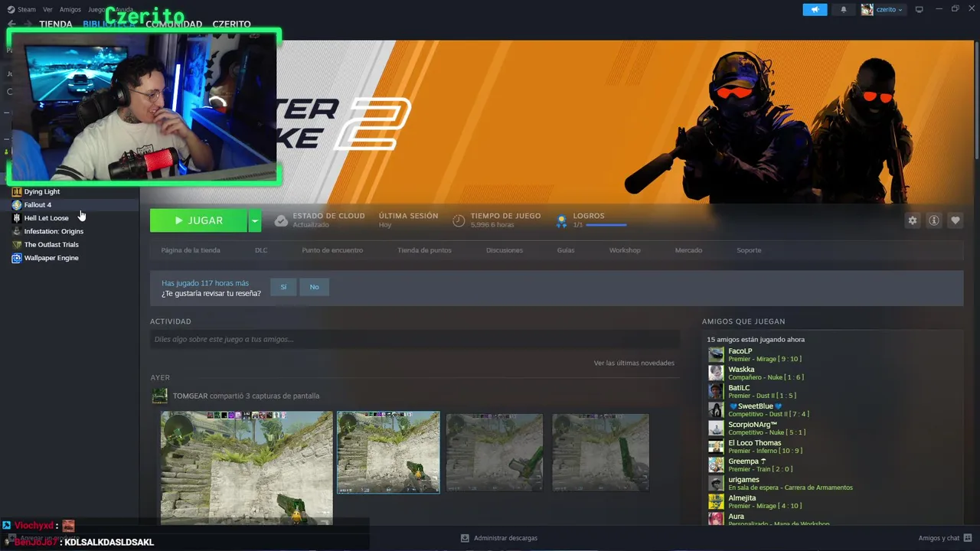Click the Infestation: Origins game icon
Viewport: 980px width, 551px height.
coord(17,231)
